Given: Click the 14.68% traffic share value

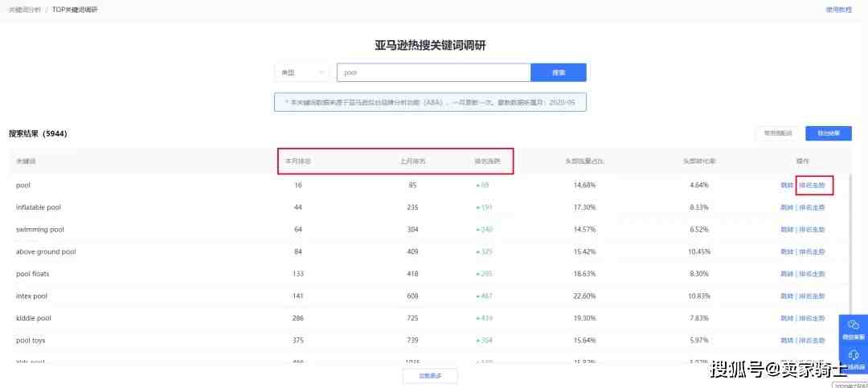Looking at the screenshot, I should (584, 186).
